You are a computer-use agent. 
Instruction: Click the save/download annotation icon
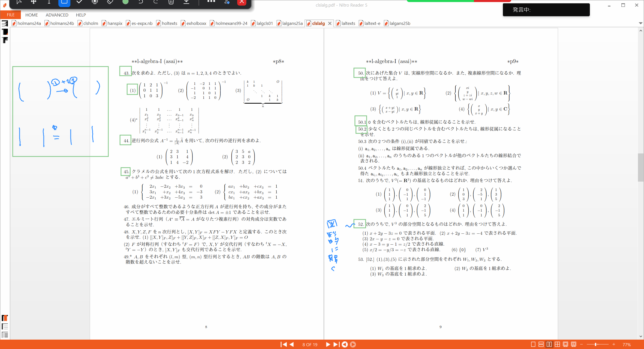click(x=186, y=2)
